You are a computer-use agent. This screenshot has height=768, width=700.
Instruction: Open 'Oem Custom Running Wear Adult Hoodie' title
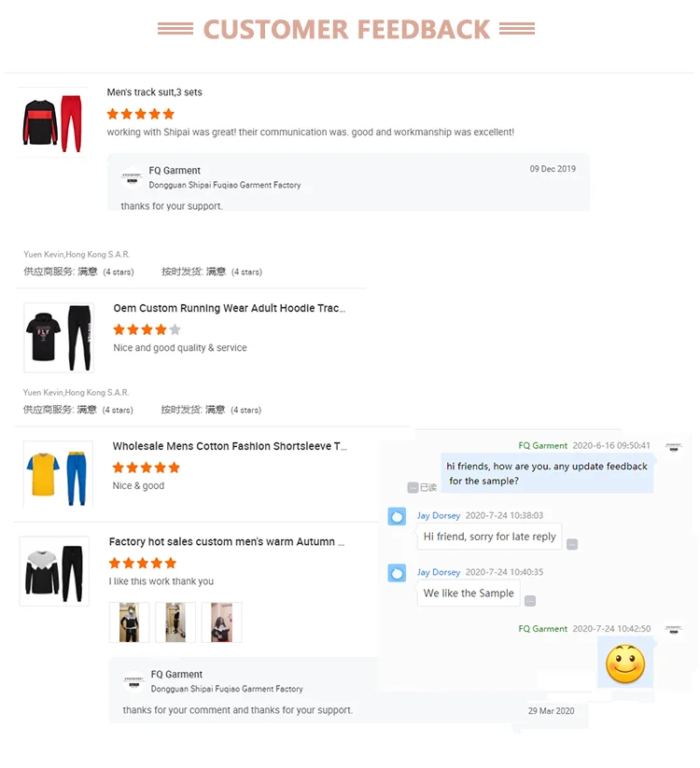[x=230, y=308]
